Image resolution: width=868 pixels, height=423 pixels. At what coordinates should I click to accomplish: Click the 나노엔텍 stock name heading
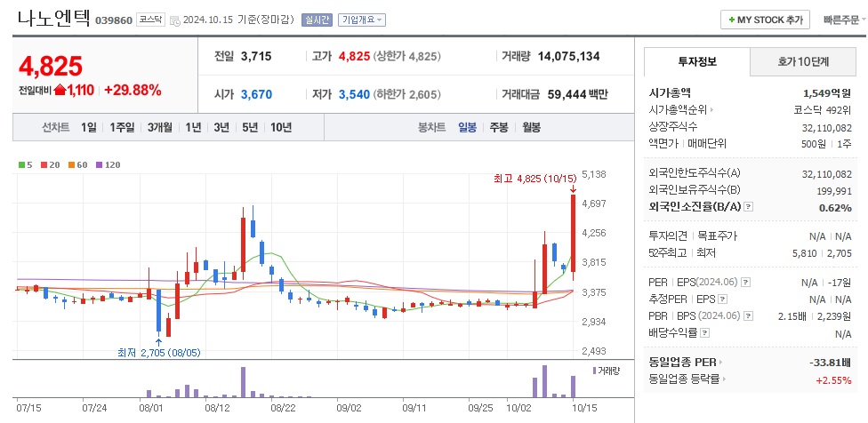pyautogui.click(x=53, y=19)
